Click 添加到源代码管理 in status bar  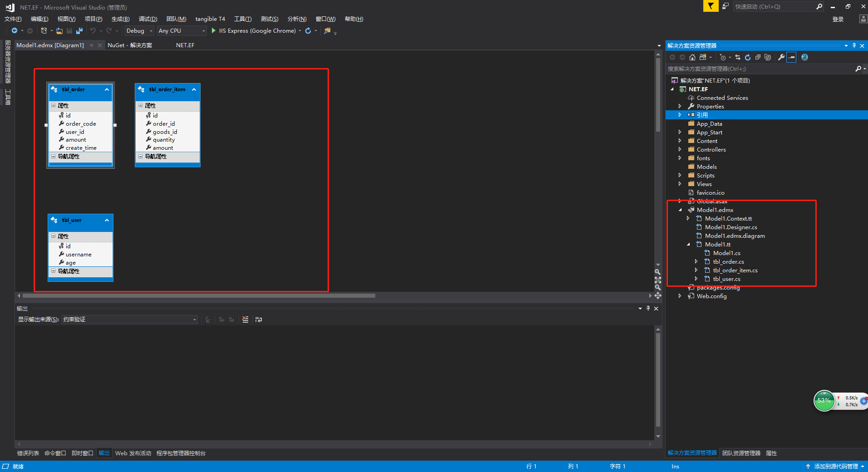pyautogui.click(x=836, y=467)
